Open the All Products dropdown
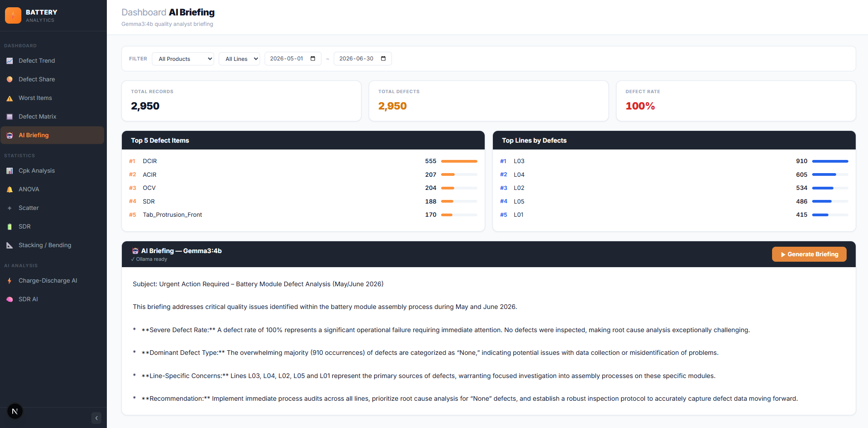 (183, 59)
